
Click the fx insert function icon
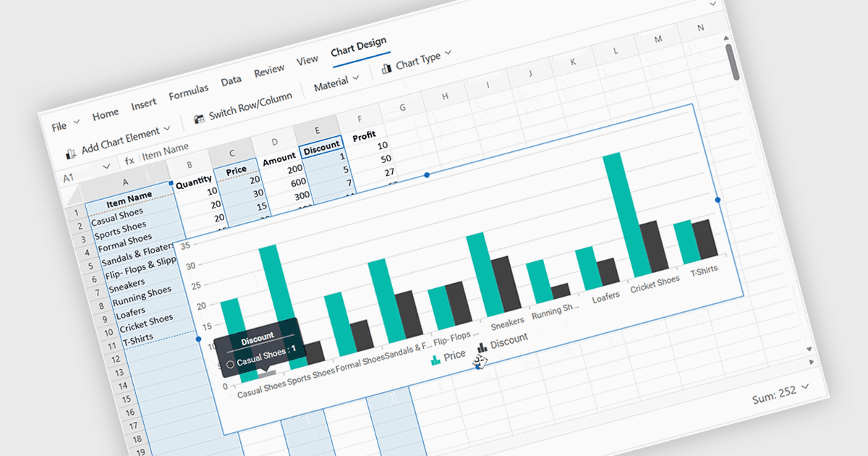tap(129, 160)
